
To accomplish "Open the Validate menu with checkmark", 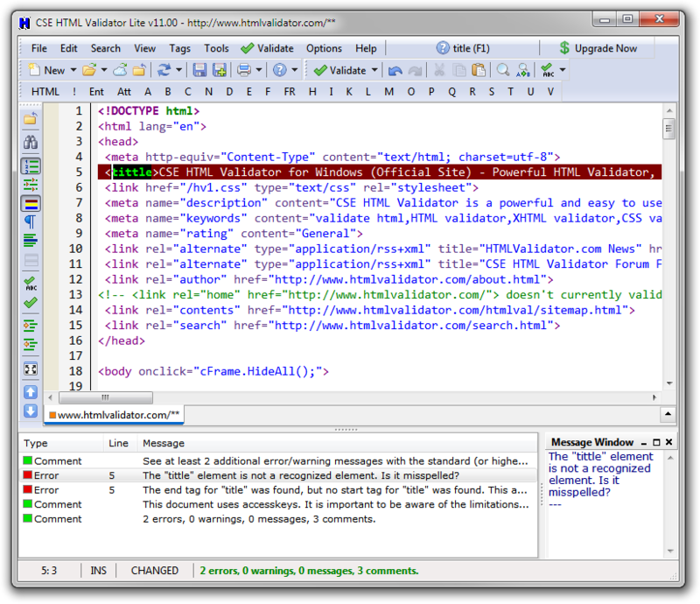I will point(268,48).
